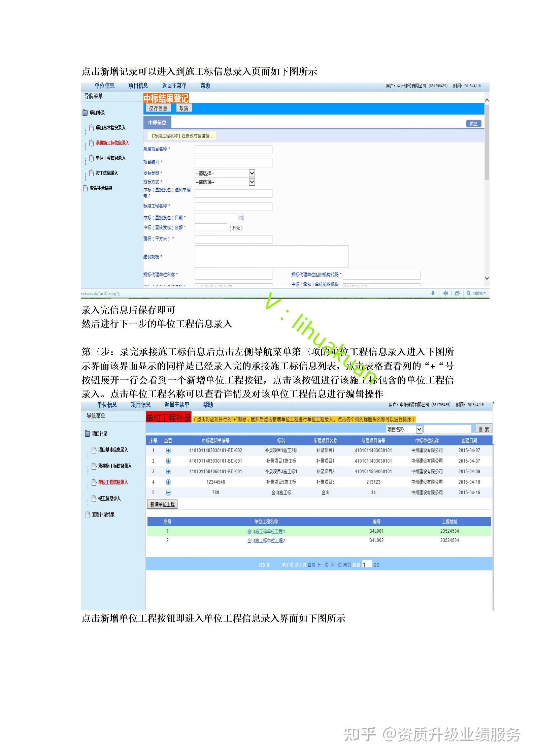Click 新增单位工程 button
534x756 pixels.
tap(162, 504)
